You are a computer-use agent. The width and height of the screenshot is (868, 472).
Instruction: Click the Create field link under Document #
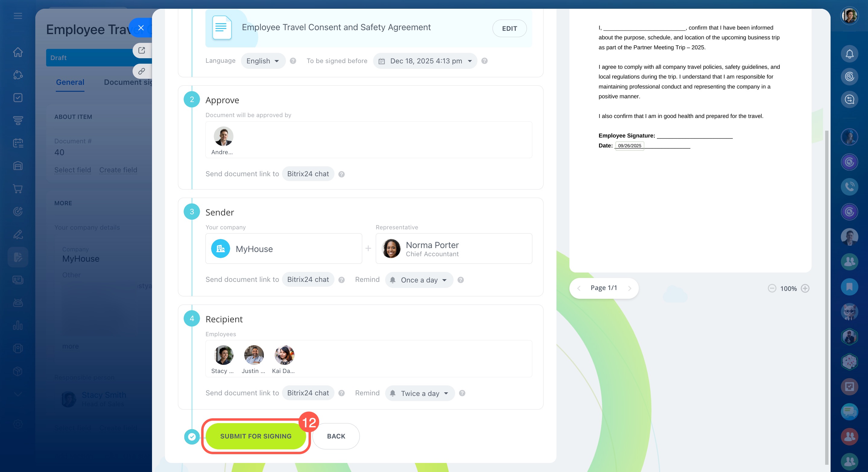118,170
